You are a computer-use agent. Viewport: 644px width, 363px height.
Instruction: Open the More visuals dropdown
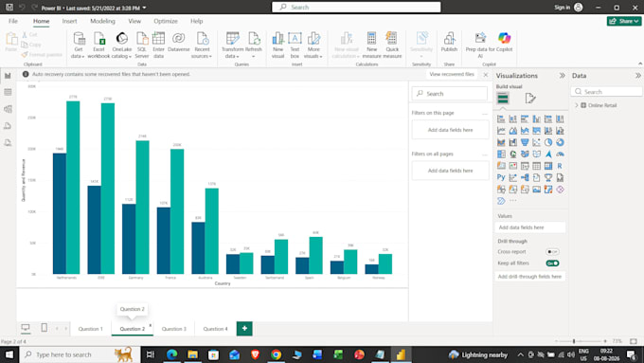point(313,45)
